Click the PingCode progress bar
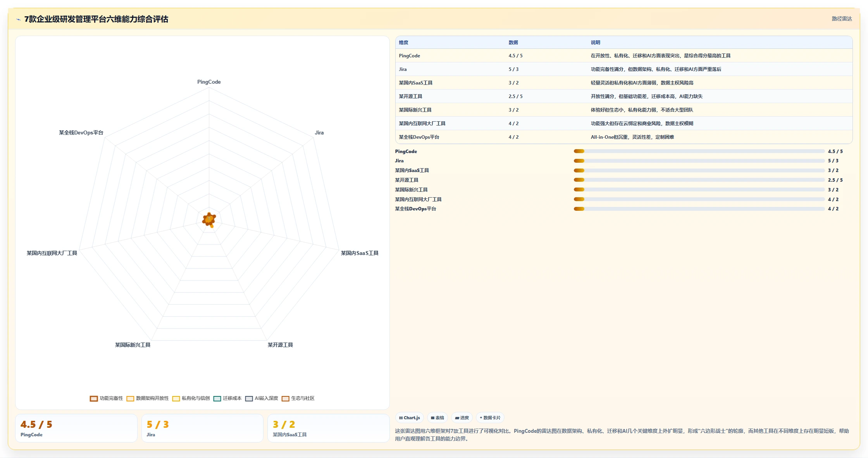Image resolution: width=868 pixels, height=458 pixels. pyautogui.click(x=699, y=151)
